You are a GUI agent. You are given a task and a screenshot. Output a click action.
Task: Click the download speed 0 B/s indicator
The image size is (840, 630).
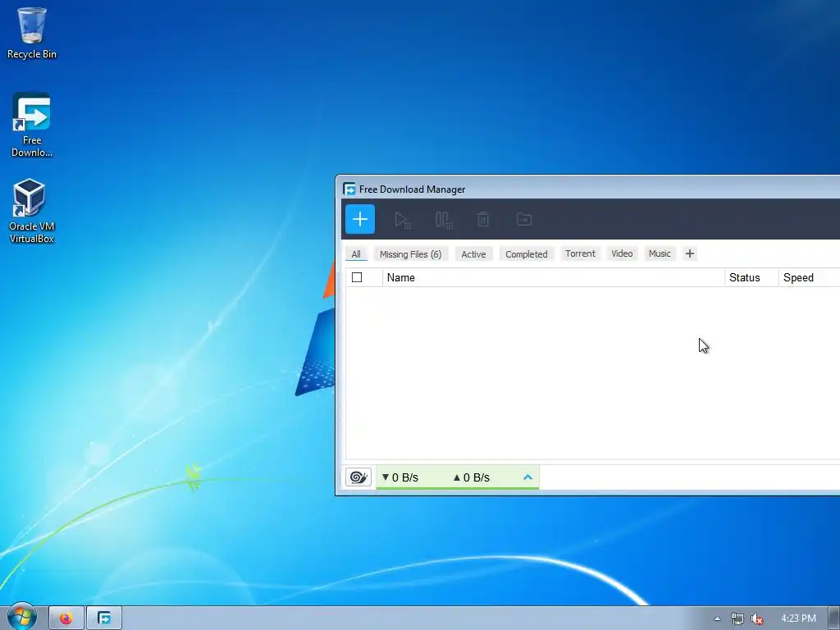click(400, 477)
